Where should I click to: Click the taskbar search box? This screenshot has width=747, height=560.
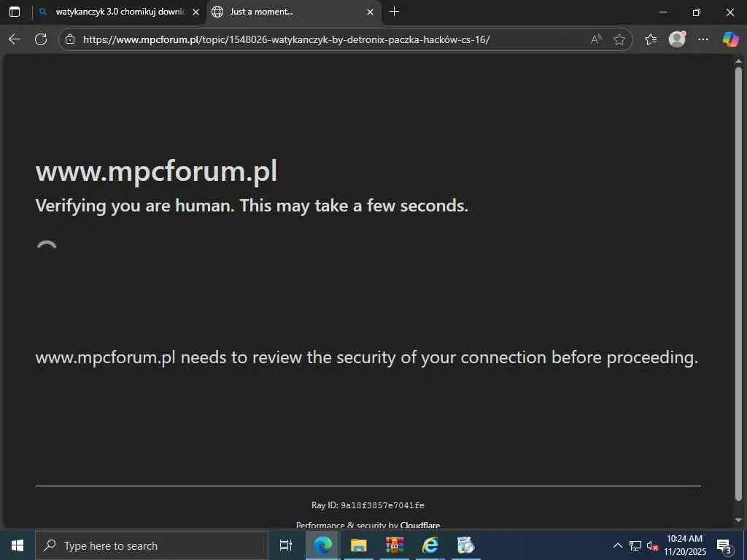click(x=152, y=545)
